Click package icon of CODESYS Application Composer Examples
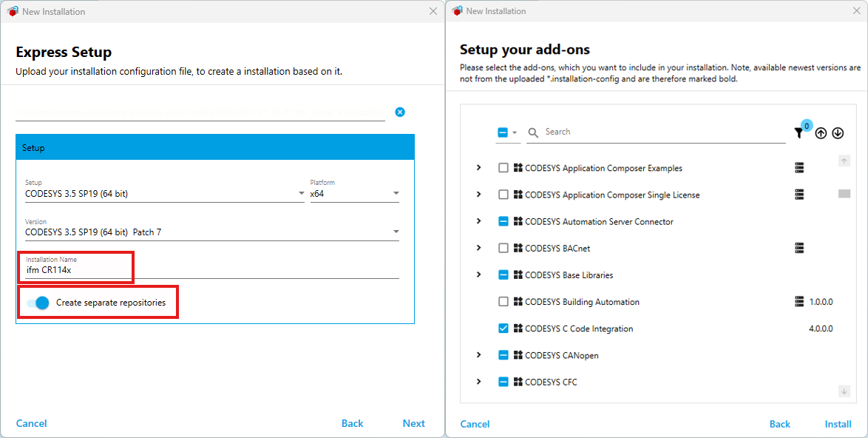This screenshot has height=438, width=868. (x=518, y=168)
